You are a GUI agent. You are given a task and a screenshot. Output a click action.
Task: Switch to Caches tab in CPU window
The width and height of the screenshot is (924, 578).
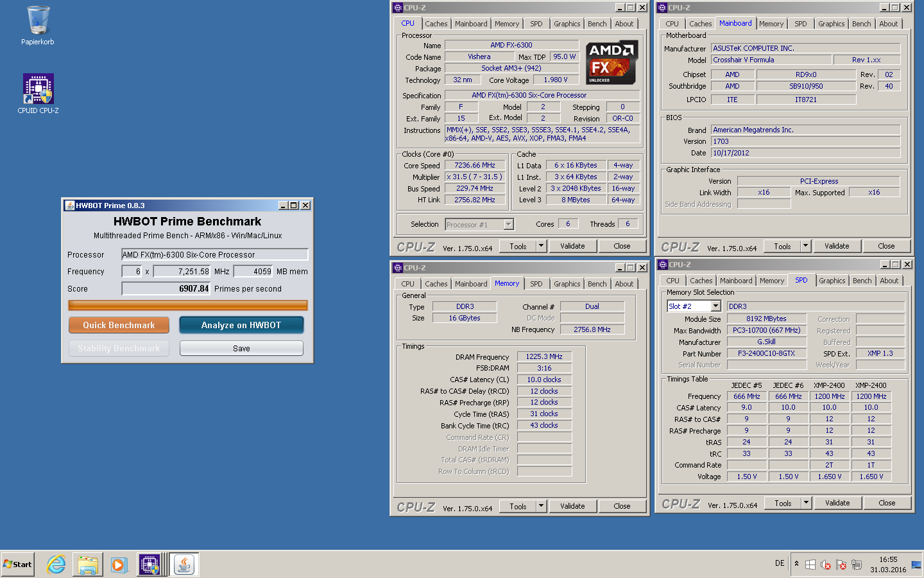(436, 24)
